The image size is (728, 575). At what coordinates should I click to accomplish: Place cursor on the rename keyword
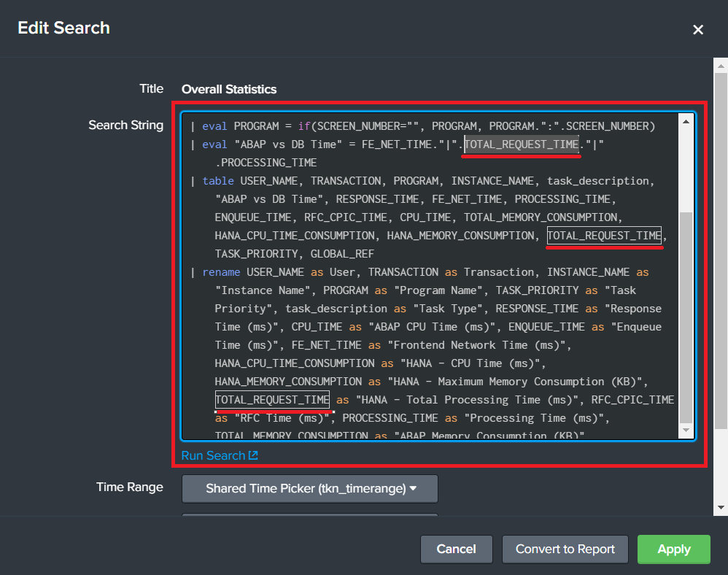click(x=221, y=272)
